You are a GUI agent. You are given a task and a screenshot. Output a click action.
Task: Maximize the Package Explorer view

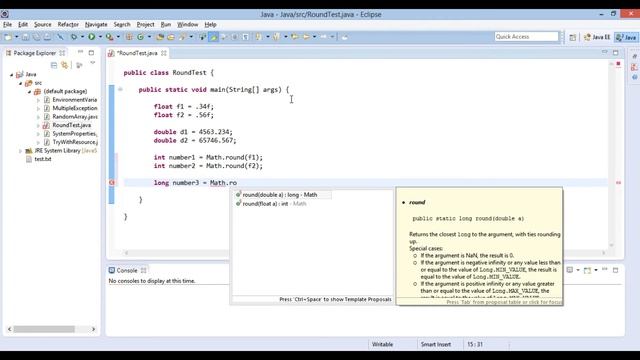[x=91, y=53]
